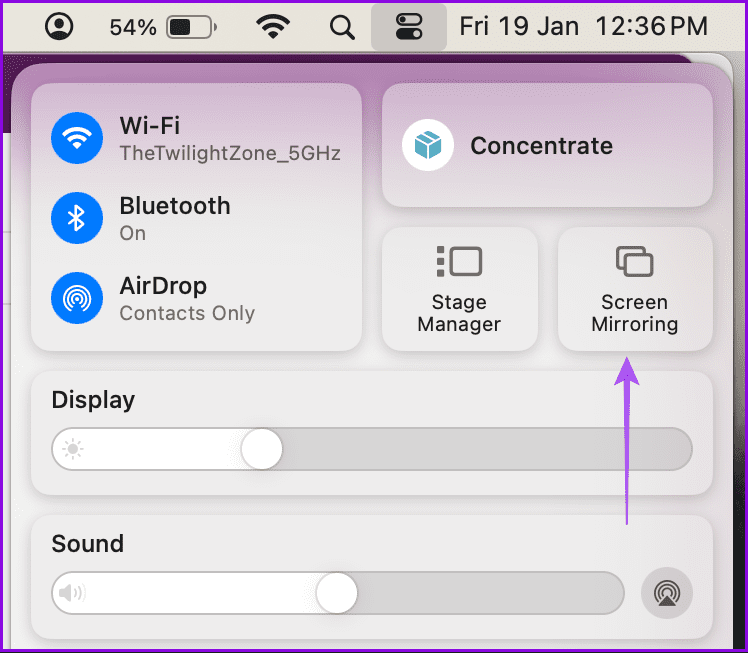Toggle Bluetooth with the blue Bluetooth icon
748x653 pixels.
(77, 218)
